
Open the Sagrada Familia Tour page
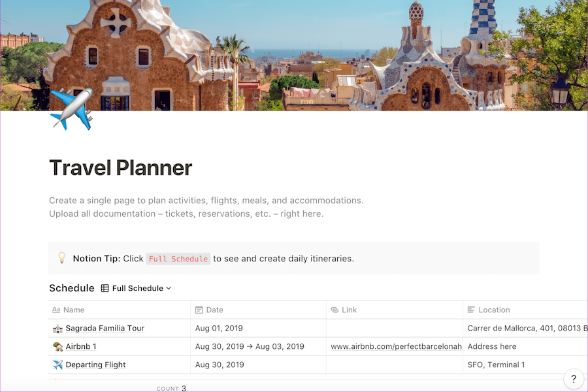coord(105,329)
